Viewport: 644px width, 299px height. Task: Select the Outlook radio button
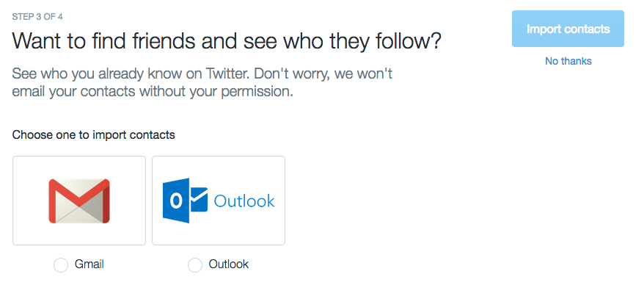(194, 265)
